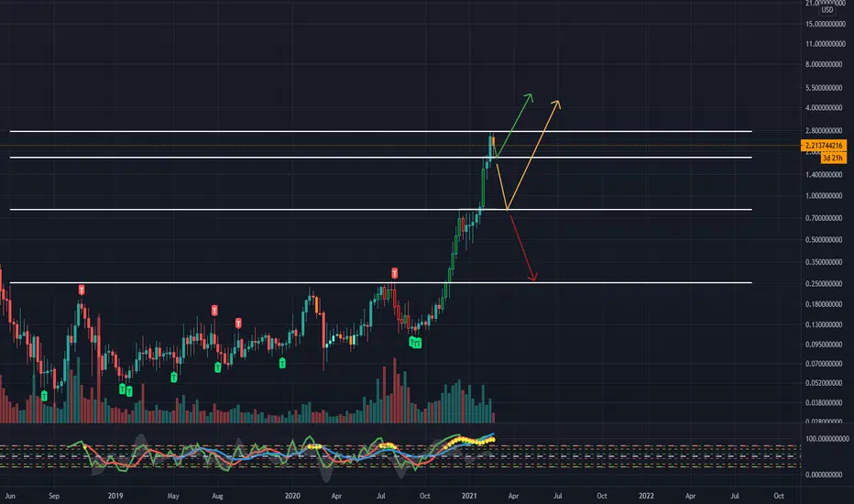Viewport: 854px width, 504px height.
Task: Select the red T marker shortly after Aug 2019
Action: click(x=238, y=323)
